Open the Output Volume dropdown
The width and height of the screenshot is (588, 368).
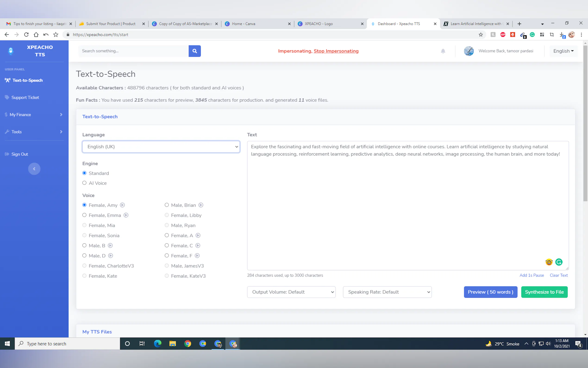(x=291, y=292)
